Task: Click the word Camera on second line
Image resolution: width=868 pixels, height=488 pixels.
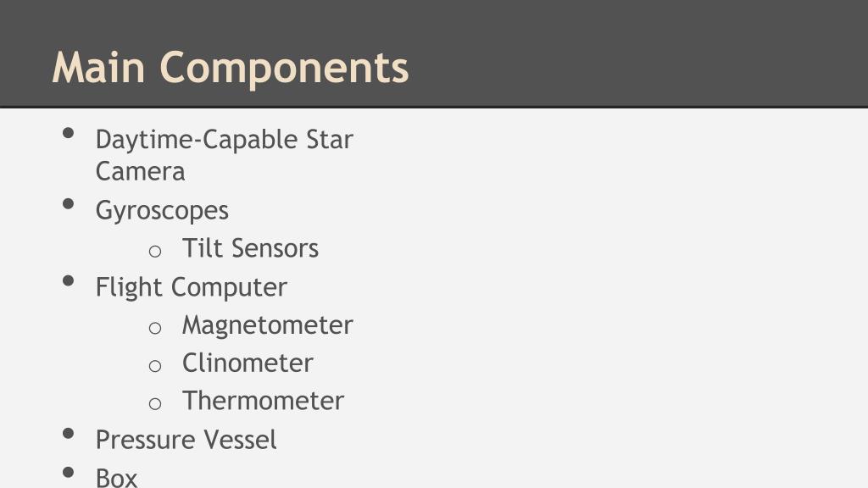Action: pyautogui.click(x=140, y=171)
